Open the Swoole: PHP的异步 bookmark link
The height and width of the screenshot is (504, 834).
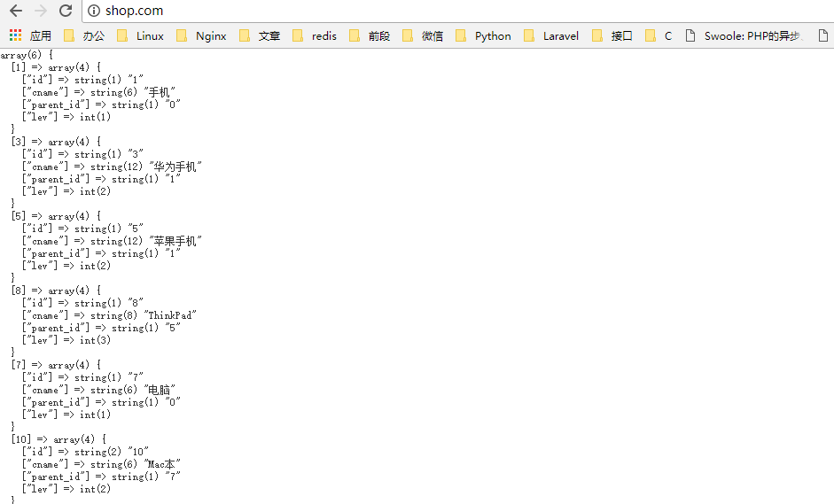point(752,35)
